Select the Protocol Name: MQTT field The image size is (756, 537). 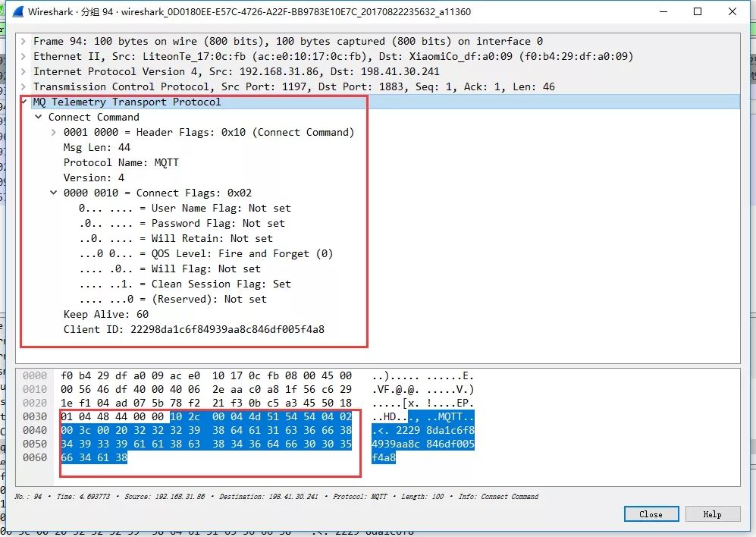point(121,163)
